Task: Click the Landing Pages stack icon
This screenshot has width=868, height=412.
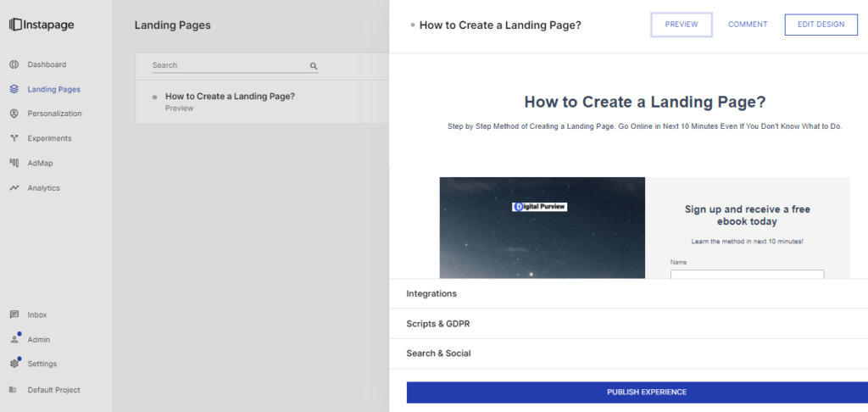Action: 14,89
